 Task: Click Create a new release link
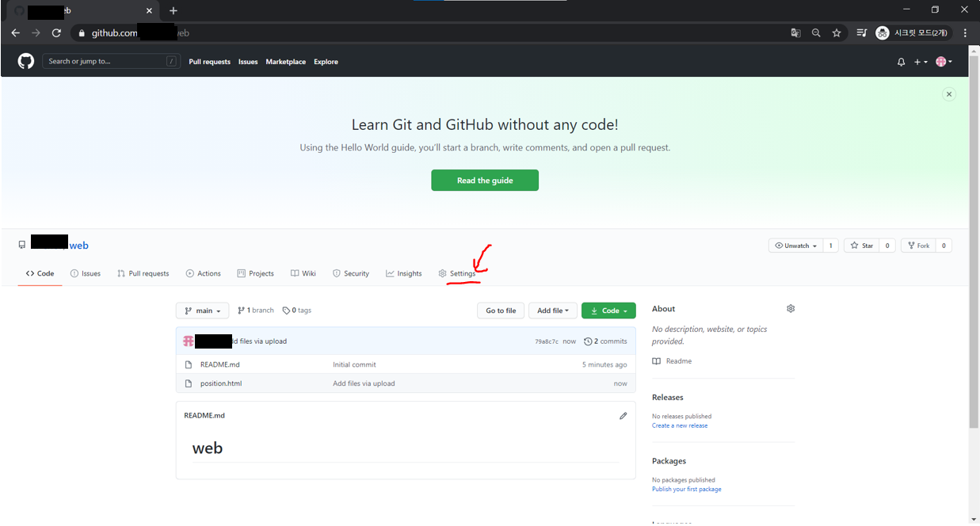pos(680,425)
